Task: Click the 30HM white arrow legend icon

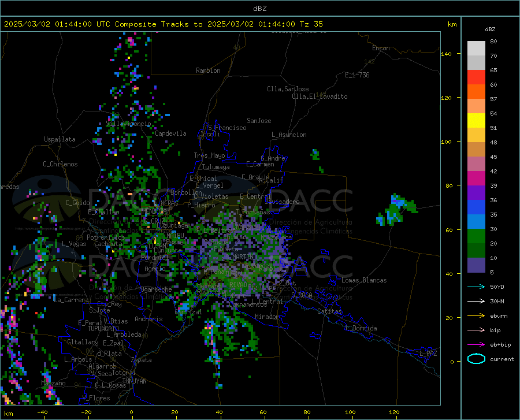Action: 476,302
